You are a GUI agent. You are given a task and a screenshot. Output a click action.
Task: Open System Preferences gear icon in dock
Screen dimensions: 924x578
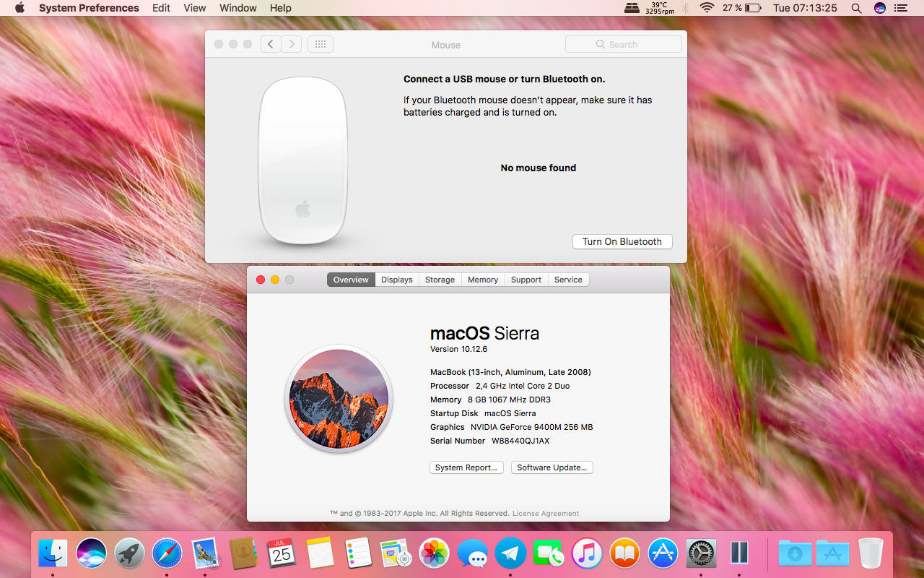pos(701,554)
